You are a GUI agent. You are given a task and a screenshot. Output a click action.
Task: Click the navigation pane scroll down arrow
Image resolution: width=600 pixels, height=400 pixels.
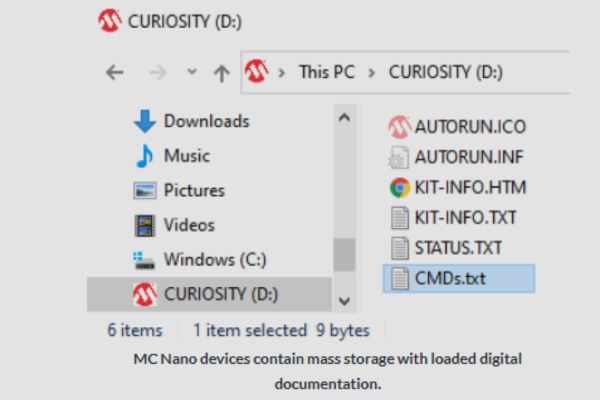coord(344,299)
